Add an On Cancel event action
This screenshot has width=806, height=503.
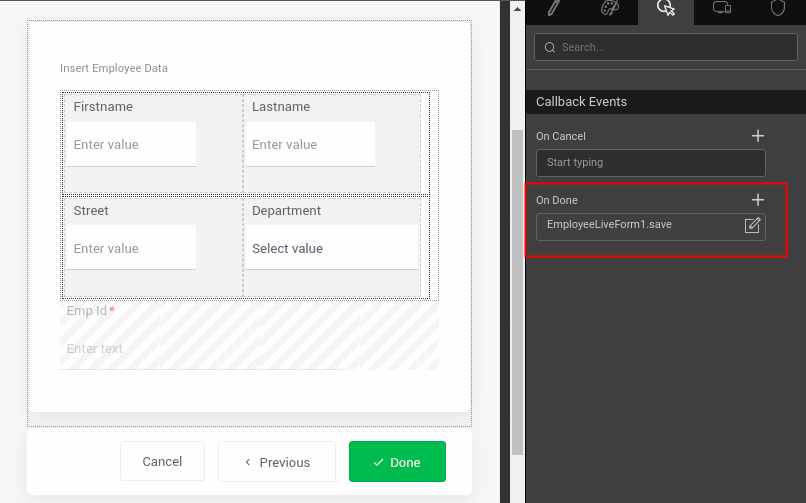pyautogui.click(x=757, y=136)
